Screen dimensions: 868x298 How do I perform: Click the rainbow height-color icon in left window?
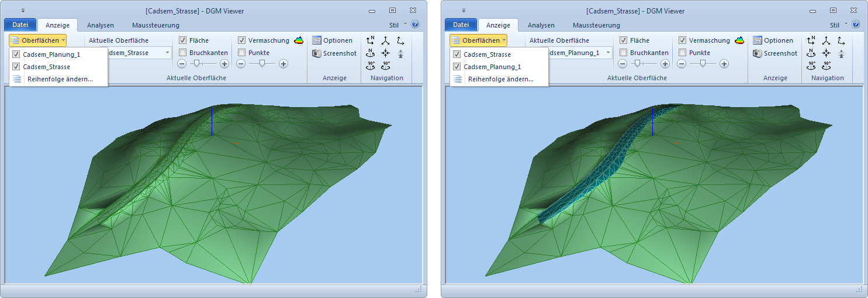tap(299, 40)
